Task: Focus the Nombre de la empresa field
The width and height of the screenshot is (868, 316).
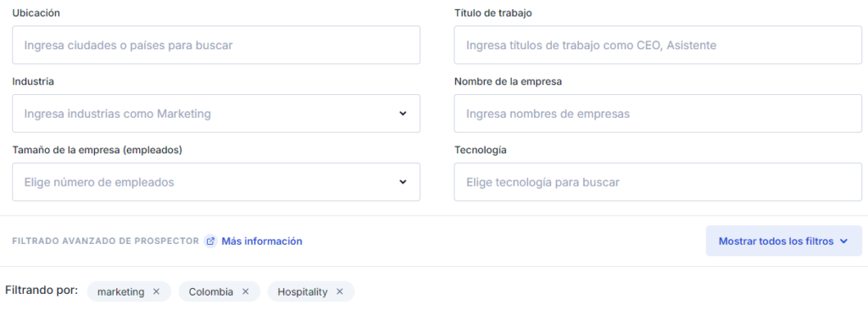Action: coord(658,114)
